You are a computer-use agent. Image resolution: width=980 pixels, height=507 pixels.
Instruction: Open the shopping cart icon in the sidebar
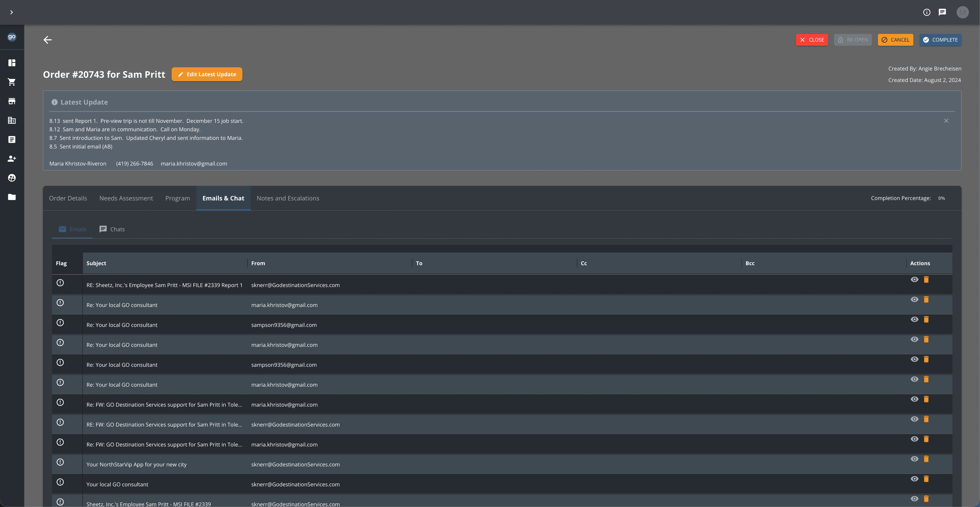click(x=12, y=82)
